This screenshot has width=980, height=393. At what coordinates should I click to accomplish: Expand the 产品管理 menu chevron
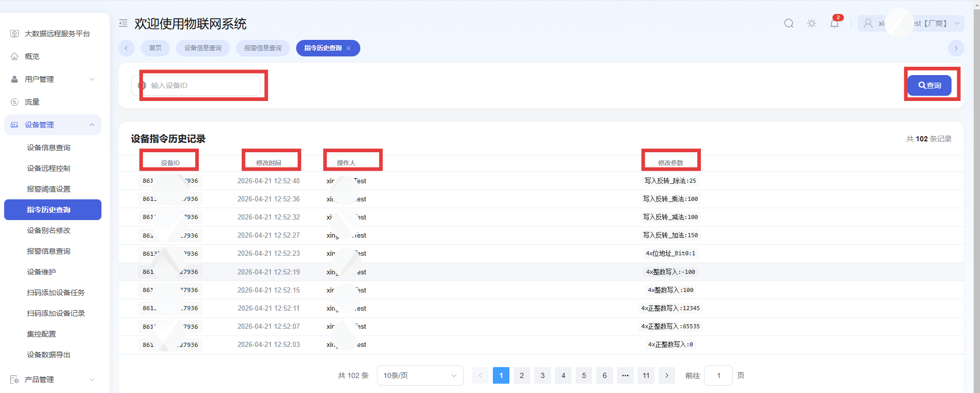click(92, 380)
